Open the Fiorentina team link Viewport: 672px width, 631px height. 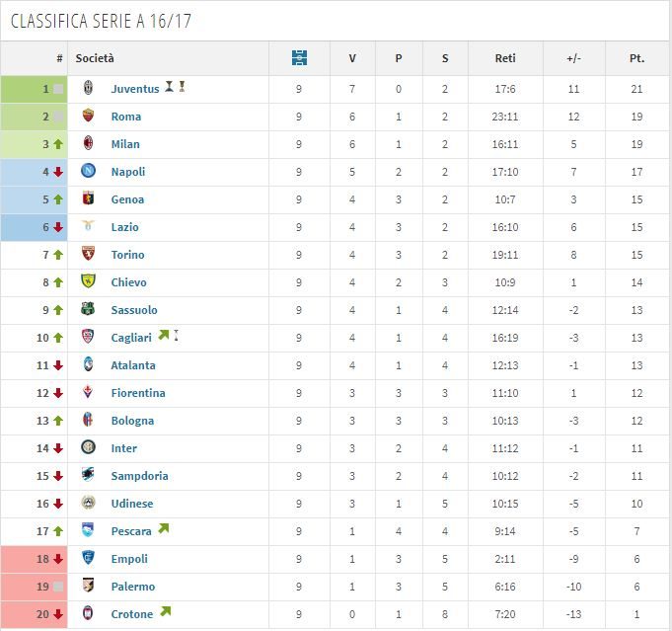[x=138, y=393]
